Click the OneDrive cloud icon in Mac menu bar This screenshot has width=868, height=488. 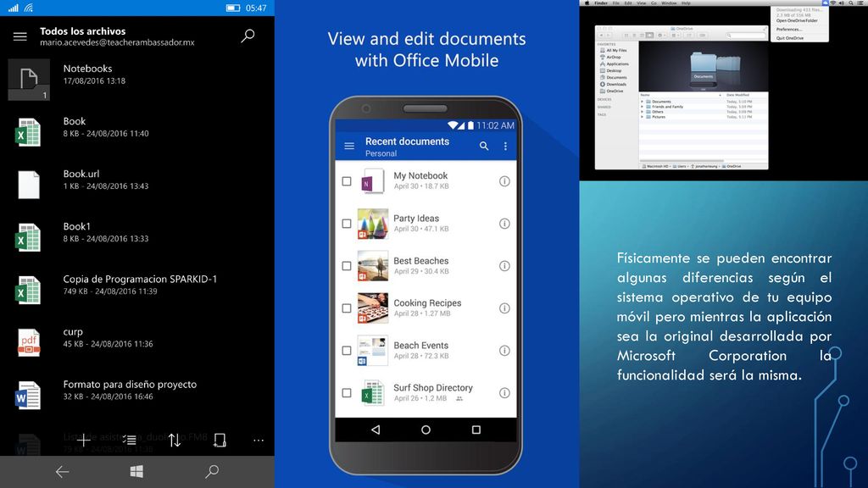[825, 3]
